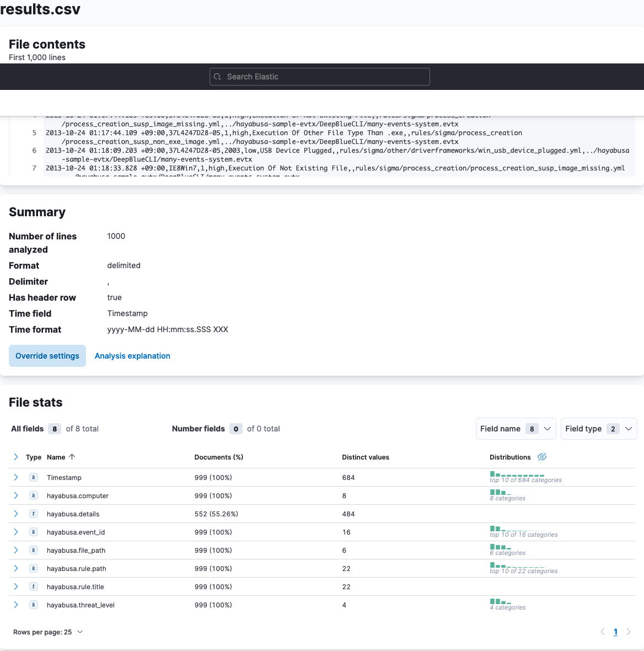Expand the hayabusa.computer row
The image size is (644, 651).
pos(16,496)
